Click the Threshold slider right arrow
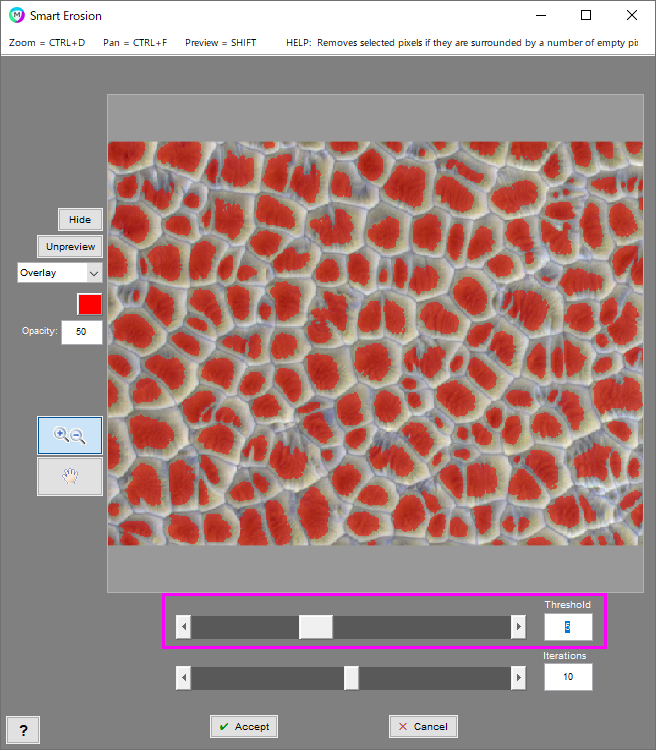Image resolution: width=656 pixels, height=750 pixels. pos(518,627)
